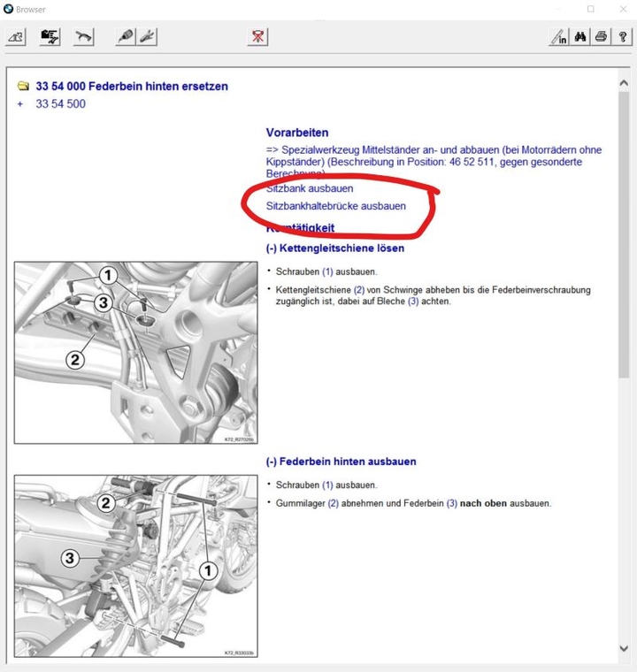Click scrollbar down arrow
637x672 pixels.
624,648
